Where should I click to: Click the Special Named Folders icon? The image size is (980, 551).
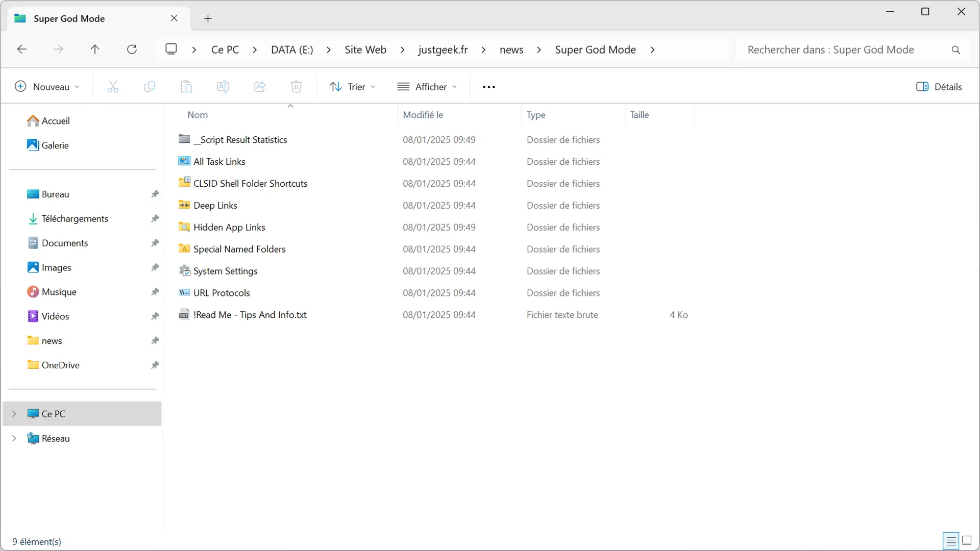(x=184, y=249)
